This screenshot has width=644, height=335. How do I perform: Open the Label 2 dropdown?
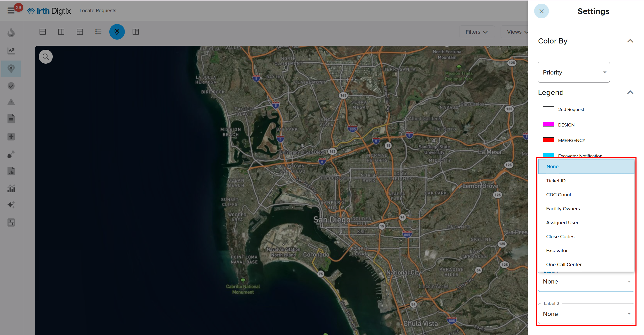tap(586, 314)
